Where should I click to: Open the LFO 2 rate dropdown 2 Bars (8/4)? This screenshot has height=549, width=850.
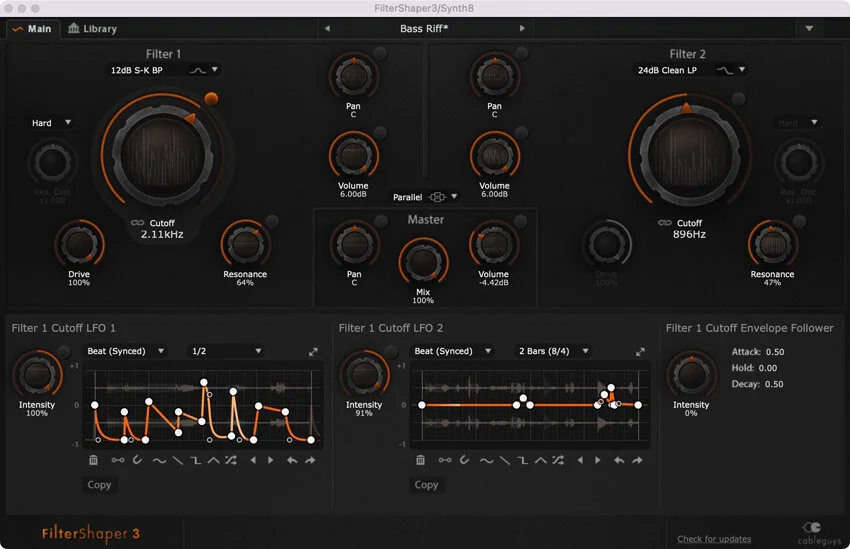pyautogui.click(x=553, y=351)
